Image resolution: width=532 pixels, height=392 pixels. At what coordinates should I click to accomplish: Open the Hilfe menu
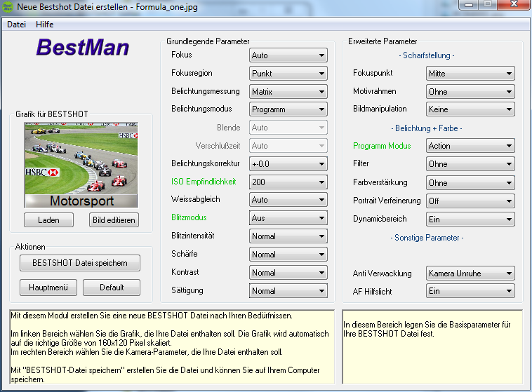pos(45,25)
